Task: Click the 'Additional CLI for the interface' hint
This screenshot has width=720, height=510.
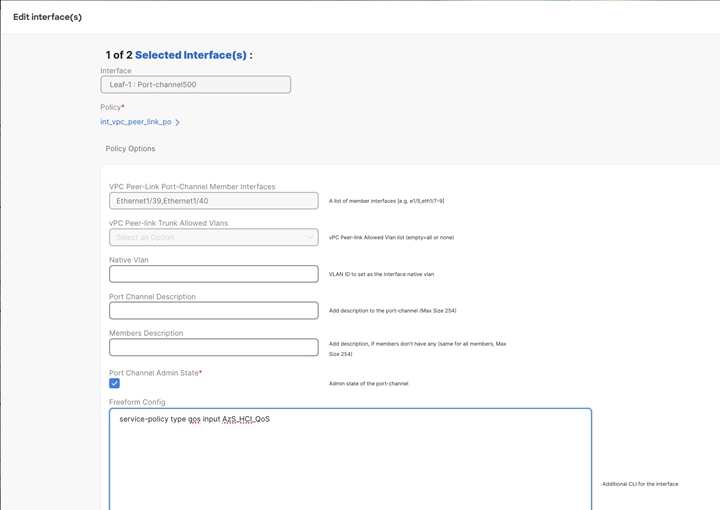Action: click(640, 484)
